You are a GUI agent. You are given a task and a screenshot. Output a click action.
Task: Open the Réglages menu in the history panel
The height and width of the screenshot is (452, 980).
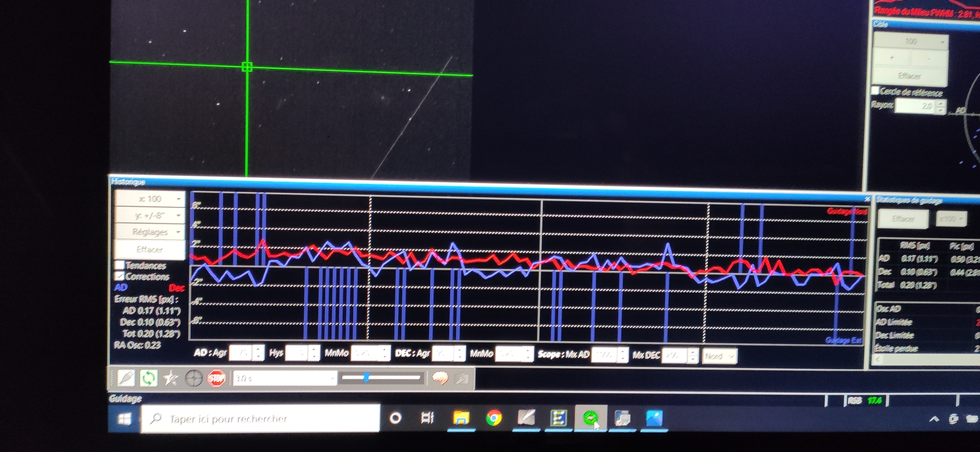[x=150, y=232]
